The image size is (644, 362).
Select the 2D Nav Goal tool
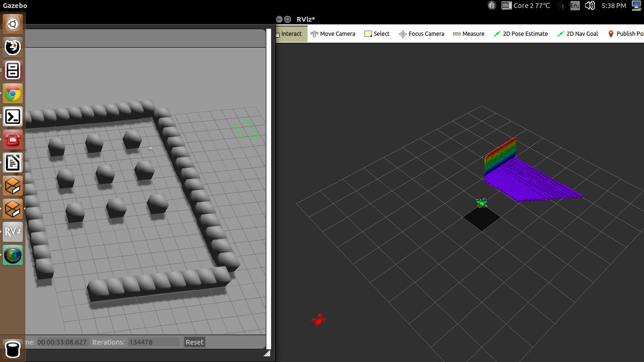pos(578,34)
